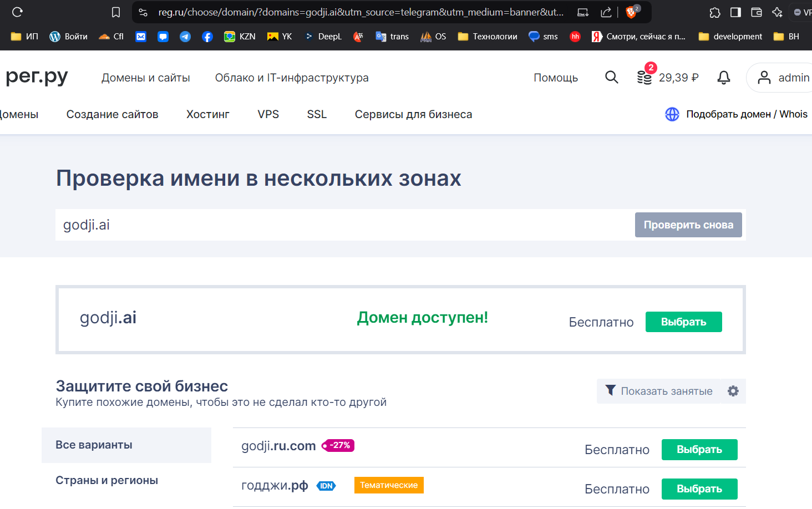Viewport: 812px width, 509px height.
Task: Open the Telegram bookmark icon
Action: click(185, 37)
